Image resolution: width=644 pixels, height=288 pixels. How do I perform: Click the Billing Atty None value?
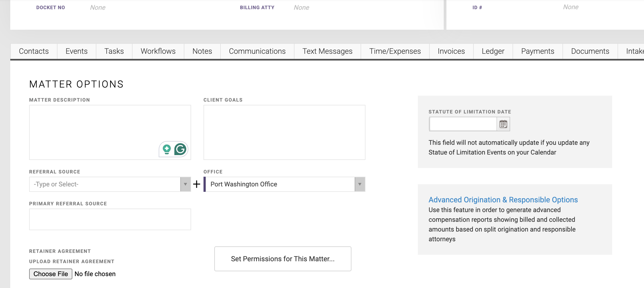[301, 8]
